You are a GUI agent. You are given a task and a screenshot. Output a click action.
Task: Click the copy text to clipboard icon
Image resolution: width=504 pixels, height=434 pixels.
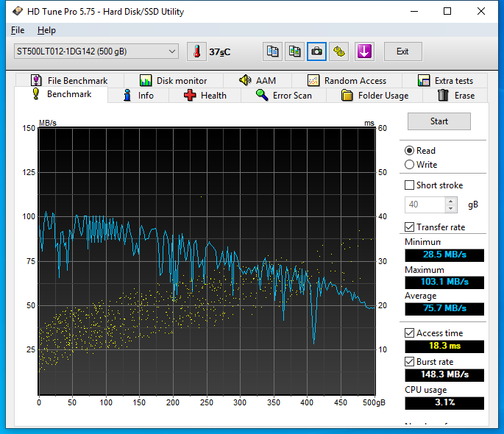[273, 51]
